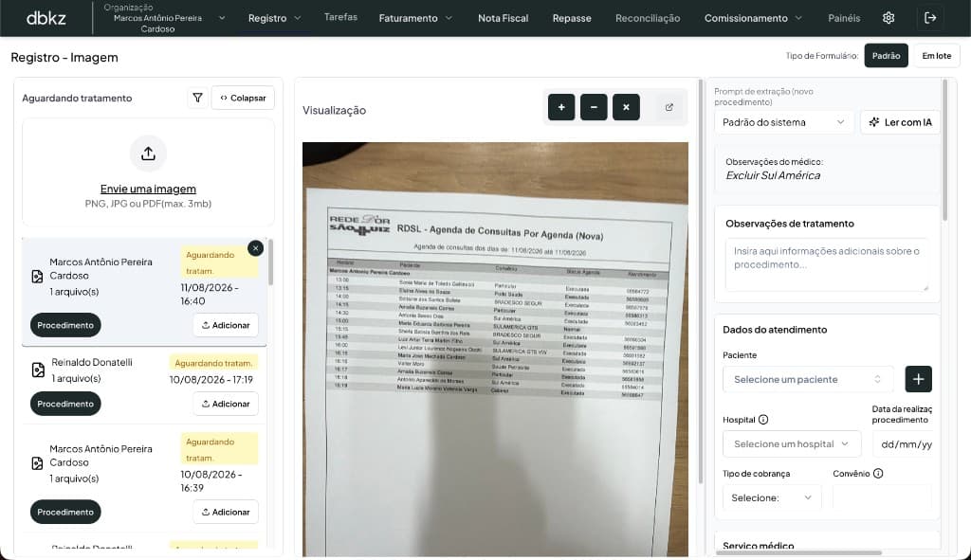Click the dbkz logo
The height and width of the screenshot is (560, 971).
tap(46, 18)
